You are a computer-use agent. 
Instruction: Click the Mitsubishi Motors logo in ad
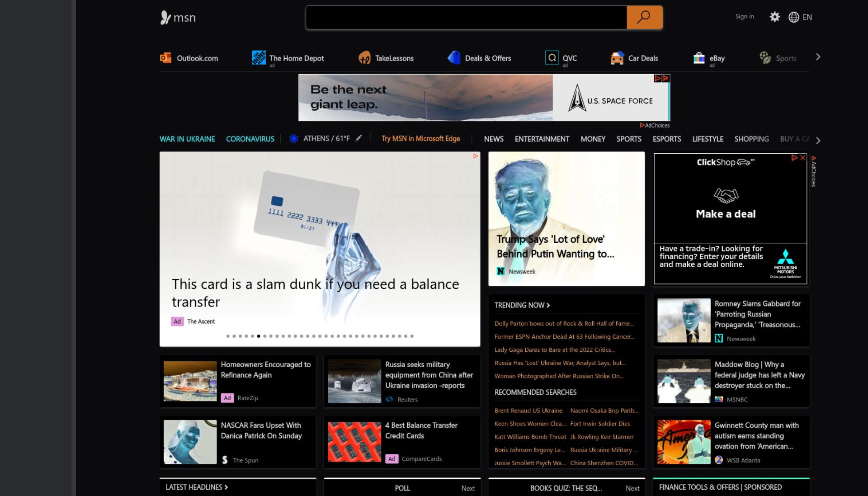[786, 264]
